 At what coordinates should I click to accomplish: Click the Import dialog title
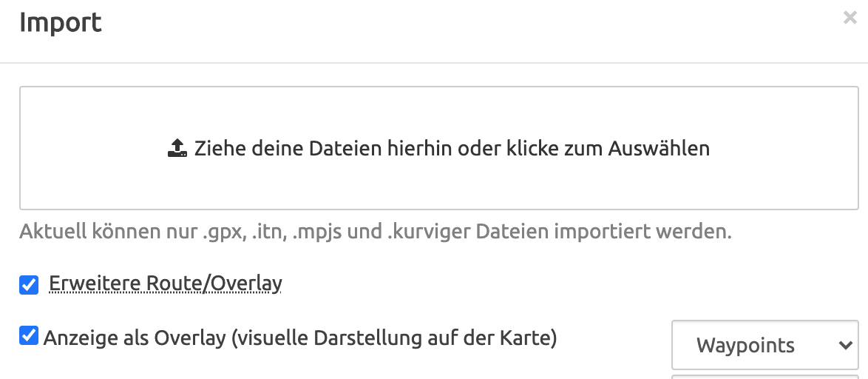click(61, 23)
